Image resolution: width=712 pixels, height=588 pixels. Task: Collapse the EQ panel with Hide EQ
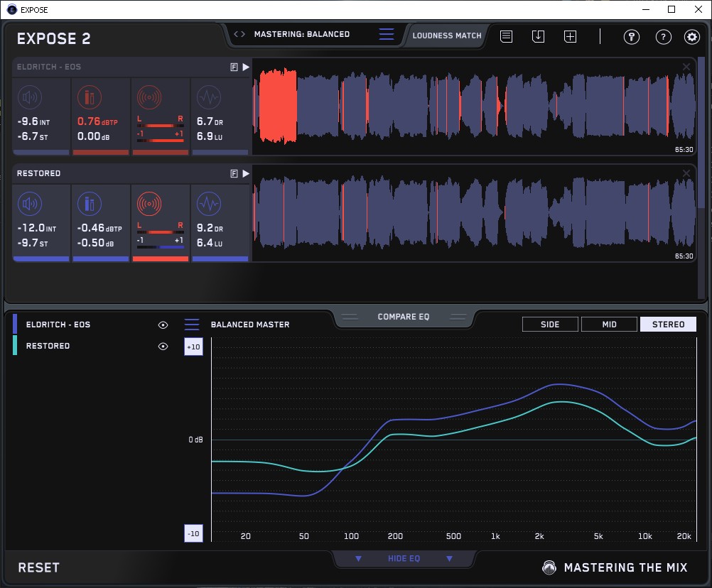[x=404, y=559]
